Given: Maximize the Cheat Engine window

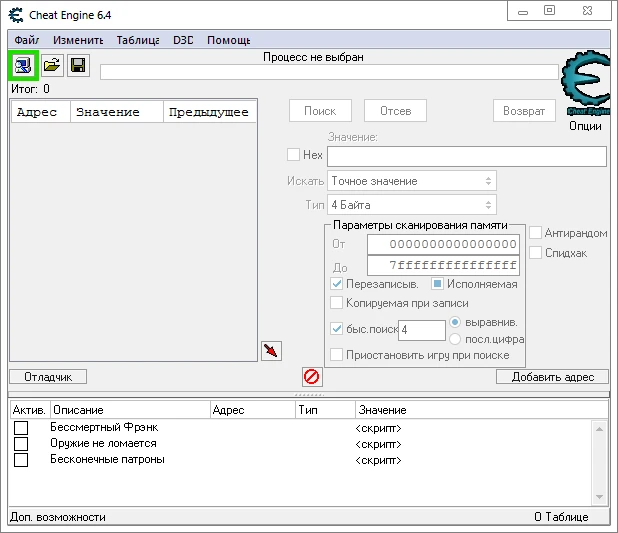Looking at the screenshot, I should [x=549, y=11].
